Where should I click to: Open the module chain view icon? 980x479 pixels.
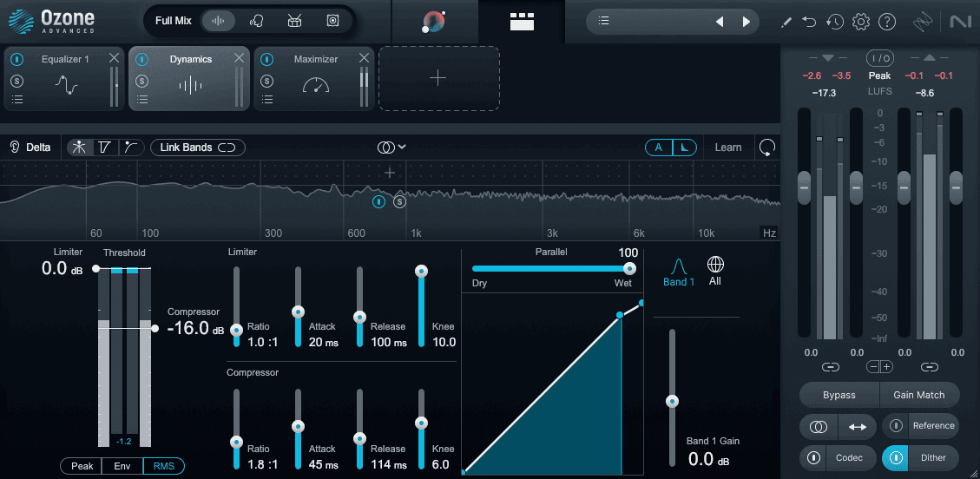[x=522, y=21]
